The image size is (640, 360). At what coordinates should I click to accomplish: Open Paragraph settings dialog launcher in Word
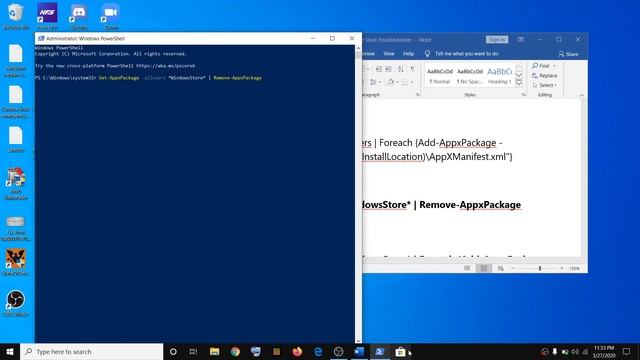418,95
